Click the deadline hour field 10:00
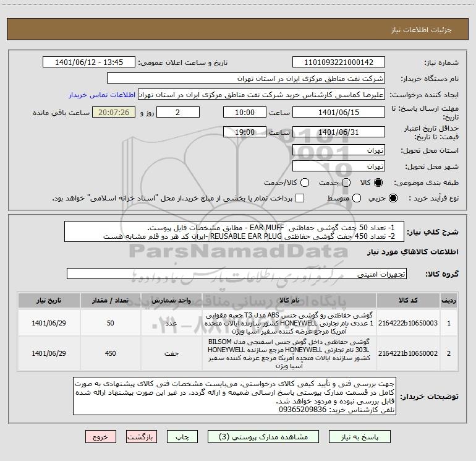This screenshot has height=461, width=476. 245,112
